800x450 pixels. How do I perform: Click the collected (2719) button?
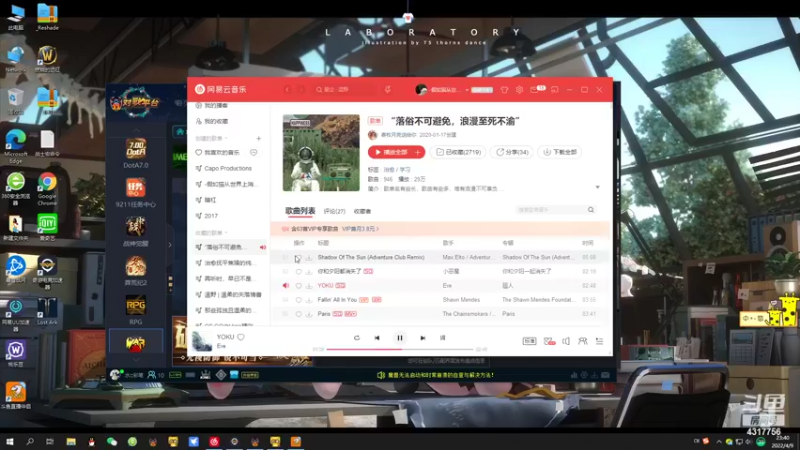458,152
